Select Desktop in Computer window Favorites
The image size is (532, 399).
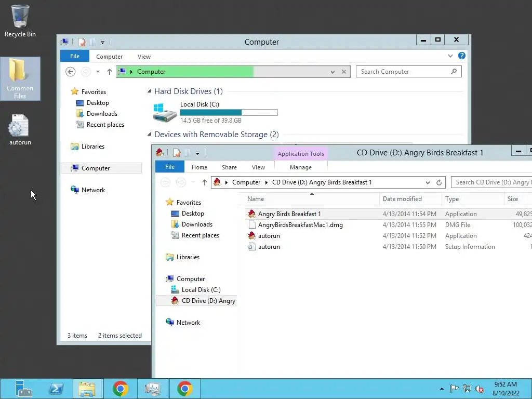click(98, 103)
